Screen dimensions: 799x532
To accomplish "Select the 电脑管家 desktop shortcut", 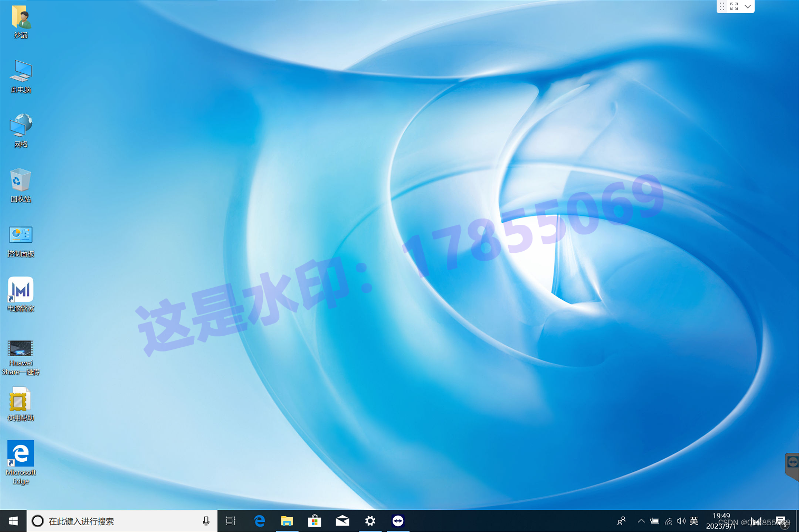I will [21, 295].
